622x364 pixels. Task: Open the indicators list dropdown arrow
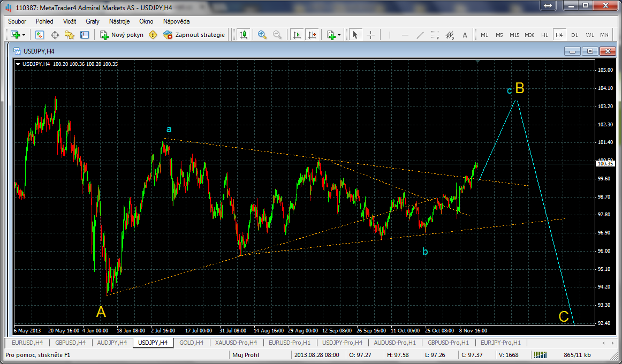coord(339,35)
